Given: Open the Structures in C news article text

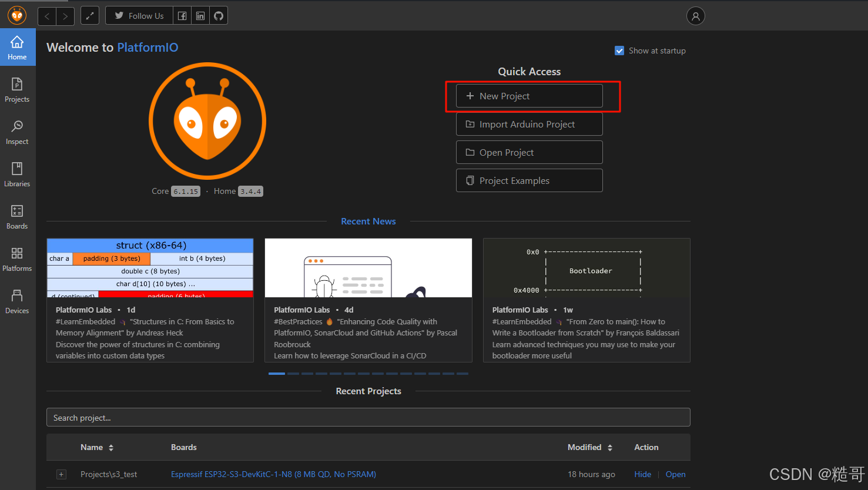Looking at the screenshot, I should click(146, 338).
